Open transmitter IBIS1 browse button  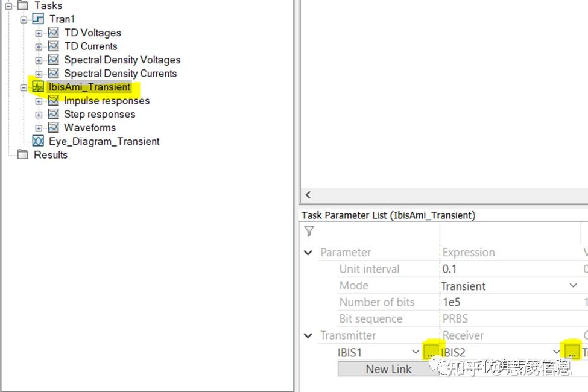pyautogui.click(x=431, y=352)
